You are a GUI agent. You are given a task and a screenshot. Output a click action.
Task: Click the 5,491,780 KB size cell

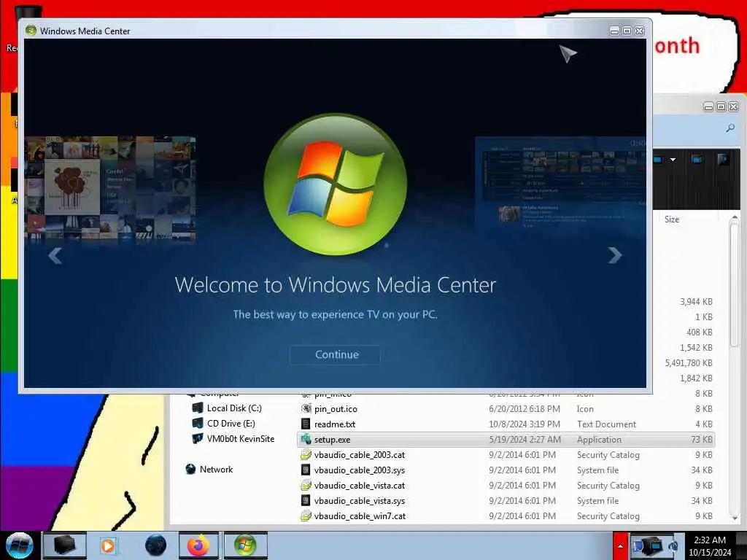coord(689,363)
